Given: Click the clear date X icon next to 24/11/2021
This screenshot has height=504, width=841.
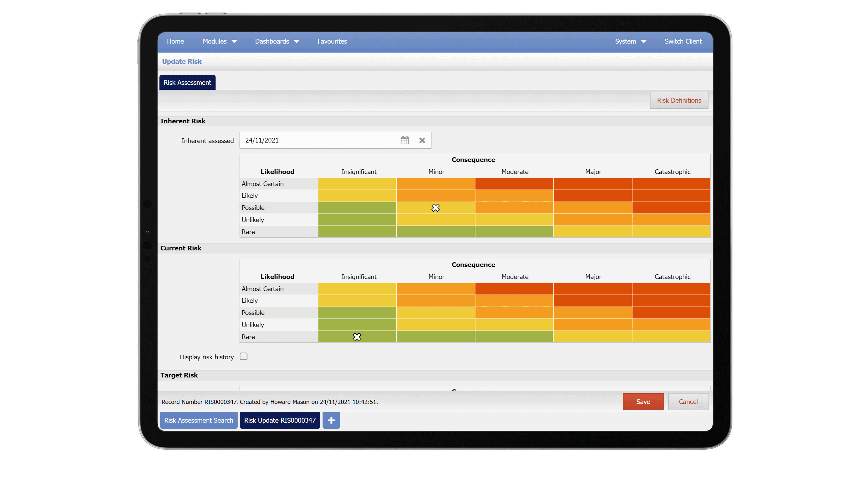Looking at the screenshot, I should click(422, 140).
